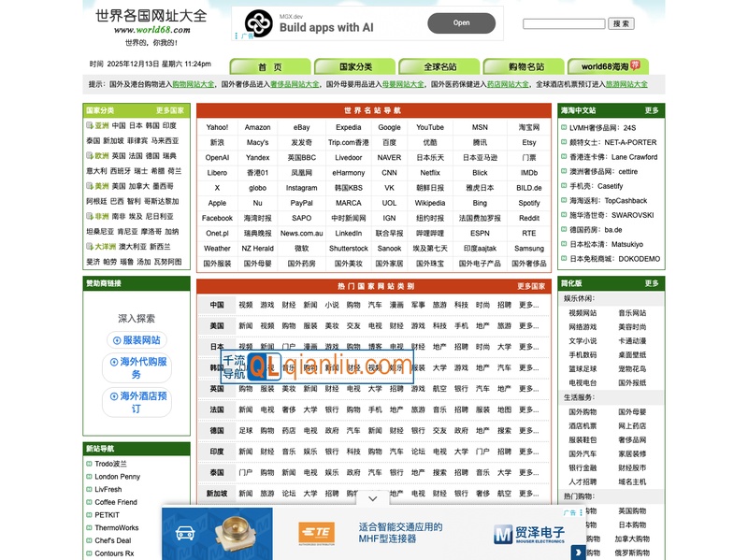The image size is (748, 560).
Task: Click the bullet icon beside PETKIT entry
Action: click(x=89, y=515)
